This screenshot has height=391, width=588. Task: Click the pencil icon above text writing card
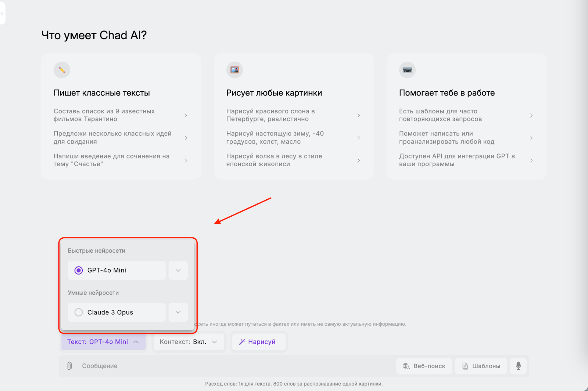coord(62,70)
